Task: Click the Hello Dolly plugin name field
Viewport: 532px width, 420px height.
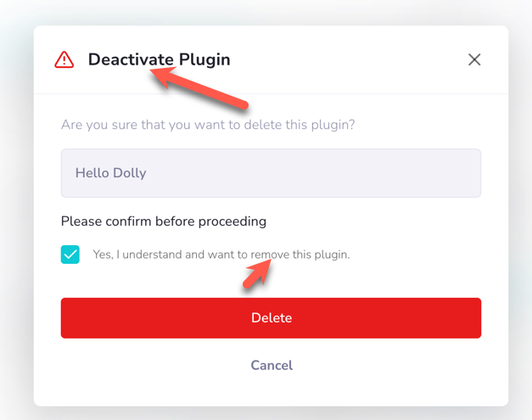Action: pyautogui.click(x=271, y=173)
